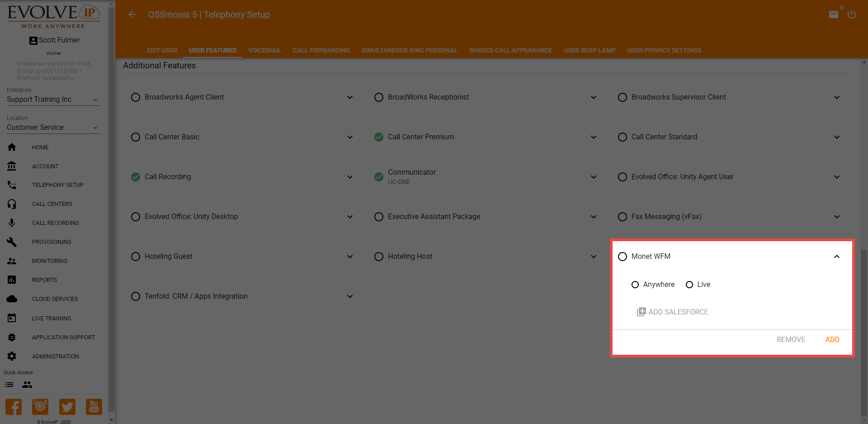Viewport: 868px width, 424px height.
Task: Open the Call Forwarding tab
Action: coord(321,50)
